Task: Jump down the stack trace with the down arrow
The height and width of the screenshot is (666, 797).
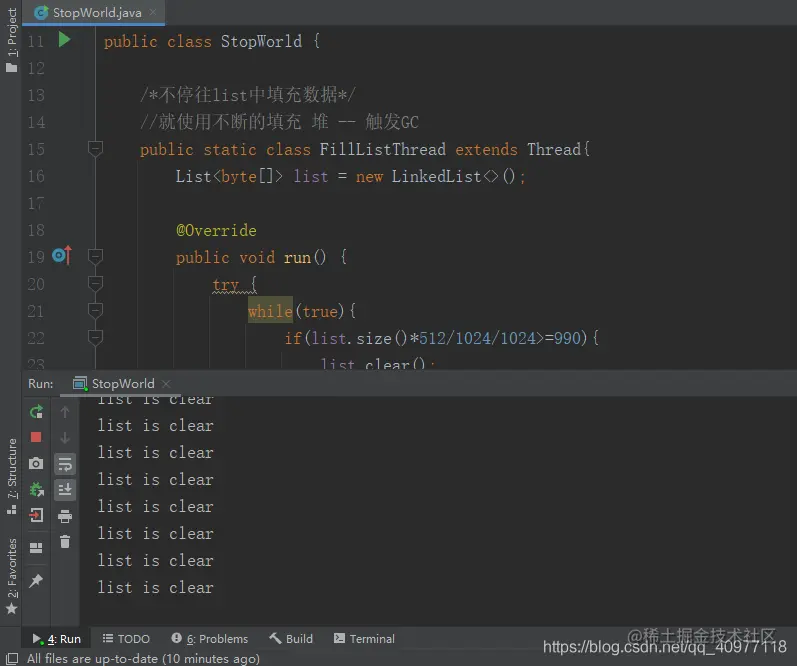Action: [x=65, y=438]
